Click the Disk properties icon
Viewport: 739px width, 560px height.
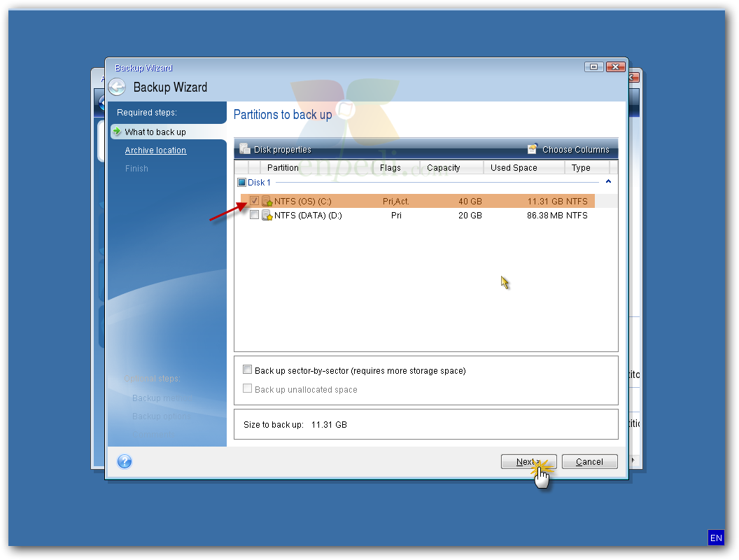245,149
